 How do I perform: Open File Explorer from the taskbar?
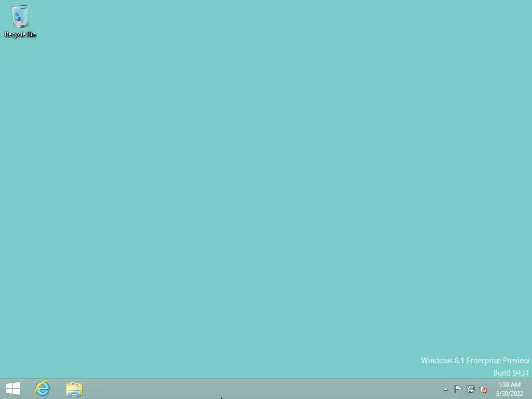tap(74, 389)
